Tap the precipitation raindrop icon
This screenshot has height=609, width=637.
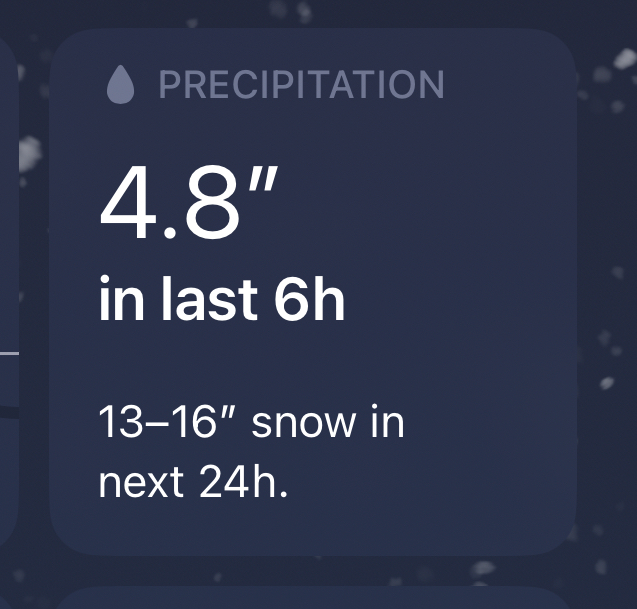pyautogui.click(x=120, y=86)
